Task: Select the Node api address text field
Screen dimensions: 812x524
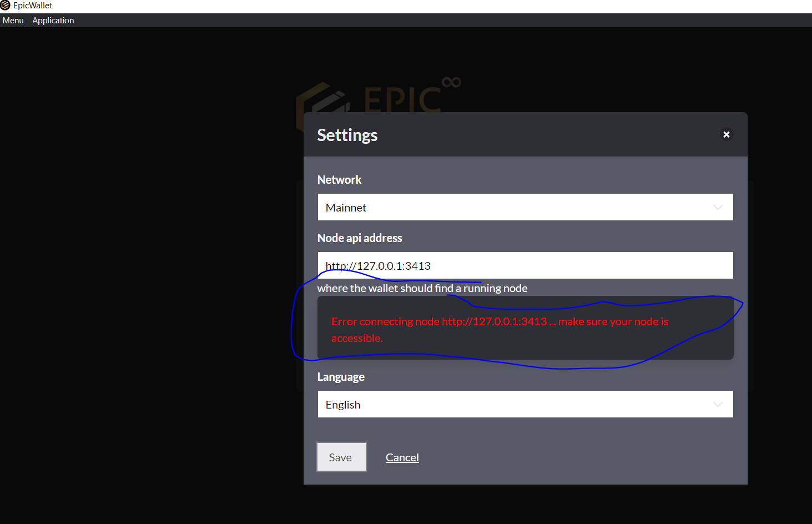Action: click(525, 265)
